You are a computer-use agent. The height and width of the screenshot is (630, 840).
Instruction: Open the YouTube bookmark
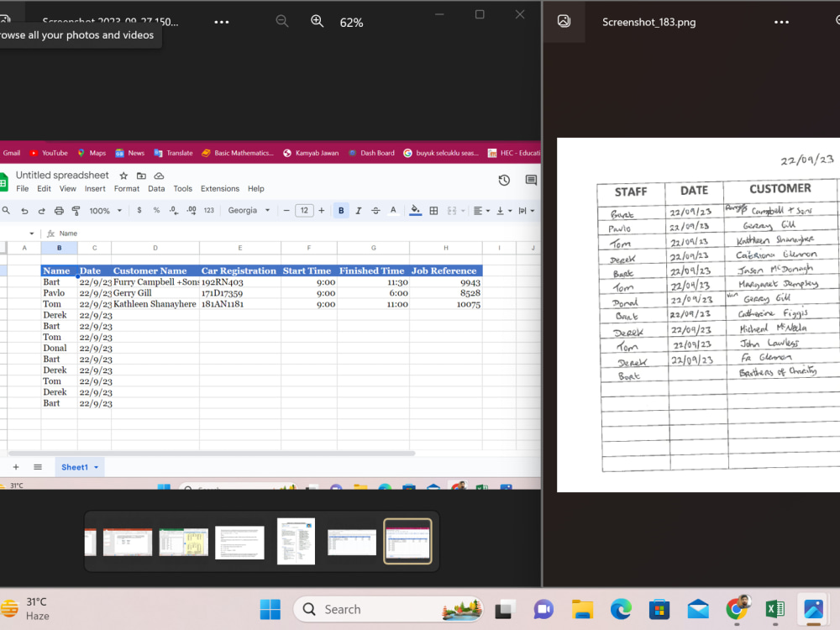click(48, 153)
